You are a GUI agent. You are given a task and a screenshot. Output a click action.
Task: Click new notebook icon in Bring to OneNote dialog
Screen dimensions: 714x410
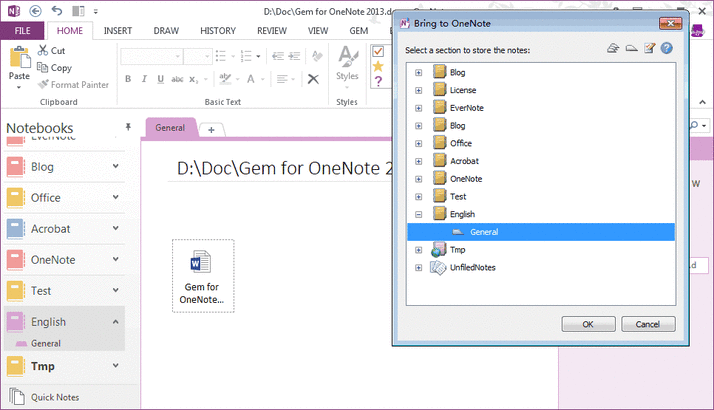(613, 48)
